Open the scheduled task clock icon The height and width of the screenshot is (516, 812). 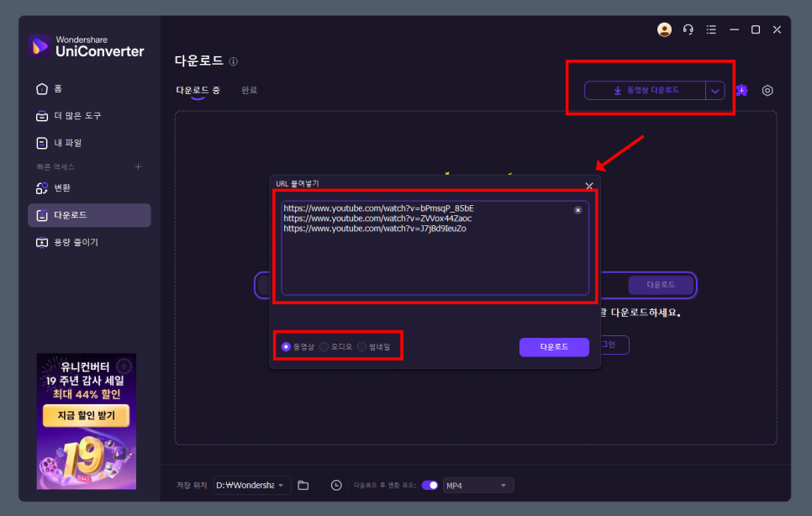tap(336, 486)
